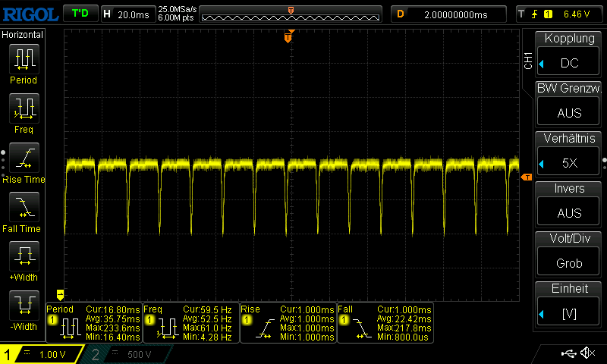Click the waveform memory overview bar

(291, 14)
